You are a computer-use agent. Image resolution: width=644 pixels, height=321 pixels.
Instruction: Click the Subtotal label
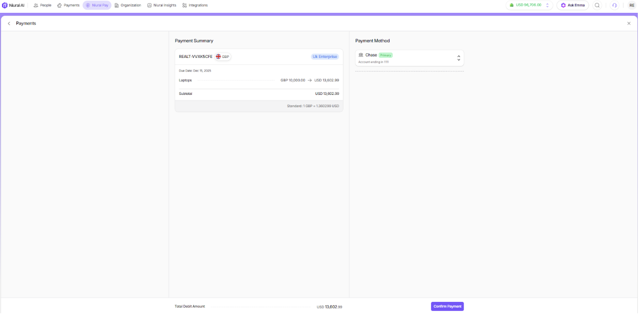pos(186,94)
